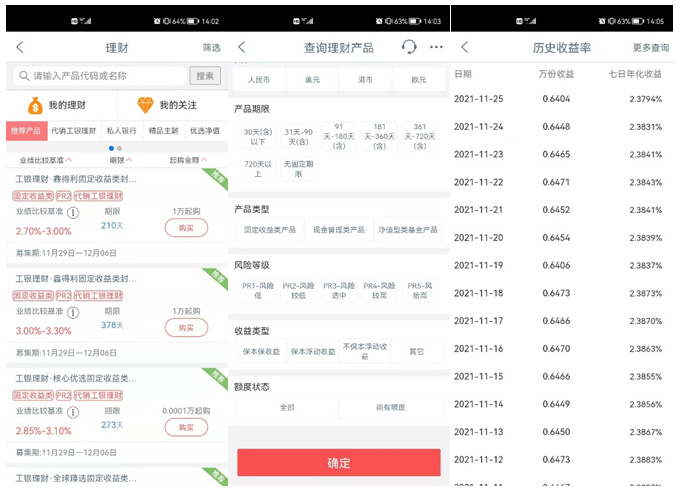Open 我的关注 diamond icon
This screenshot has height=498, width=679.
coord(145,105)
